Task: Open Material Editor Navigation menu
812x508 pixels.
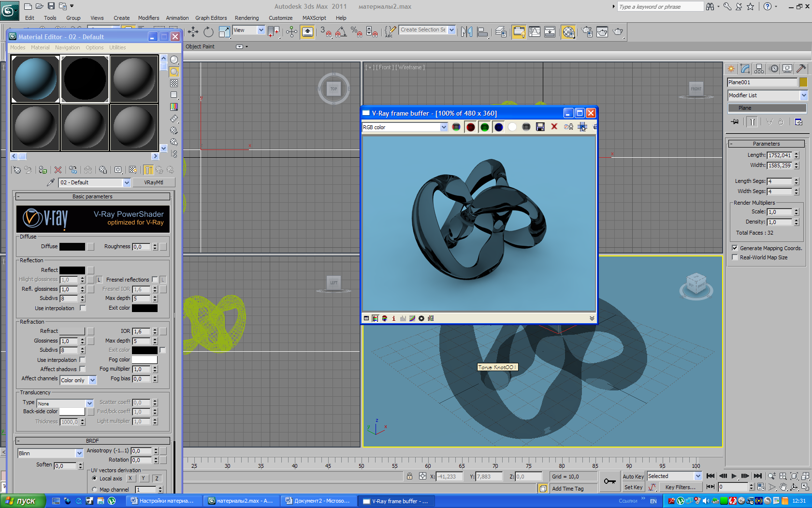Action: tap(67, 47)
